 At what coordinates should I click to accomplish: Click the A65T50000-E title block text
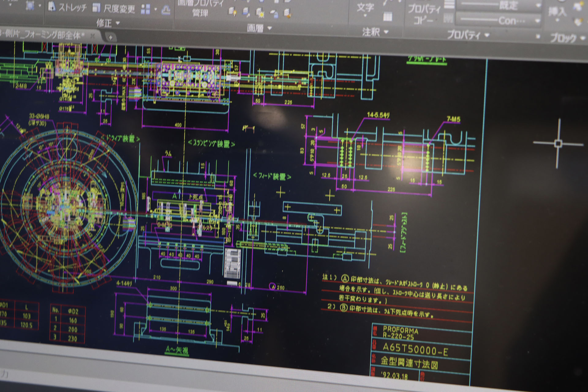[415, 349]
